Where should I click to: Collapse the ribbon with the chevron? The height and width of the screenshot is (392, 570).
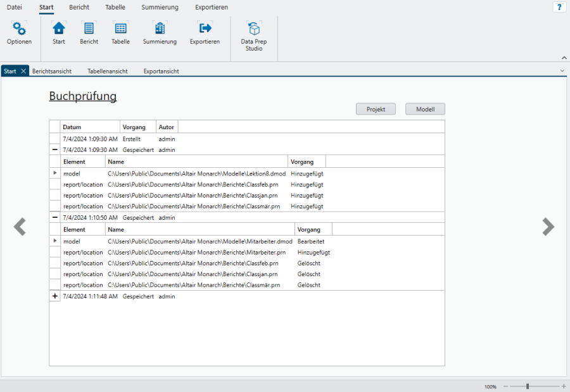pos(563,58)
